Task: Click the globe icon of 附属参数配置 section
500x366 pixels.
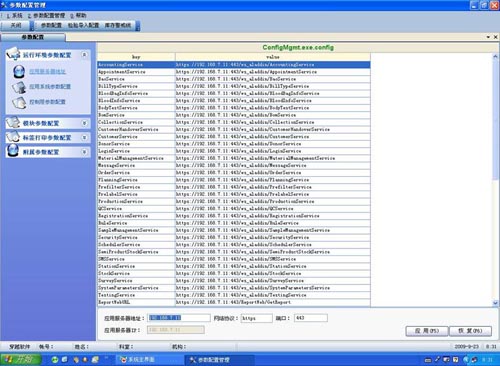Action: point(13,151)
